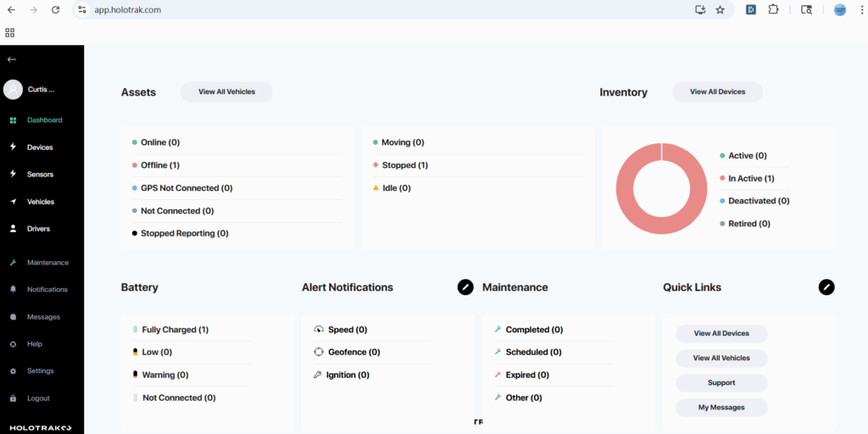
Task: Click the install app icon in address bar
Action: pyautogui.click(x=701, y=9)
